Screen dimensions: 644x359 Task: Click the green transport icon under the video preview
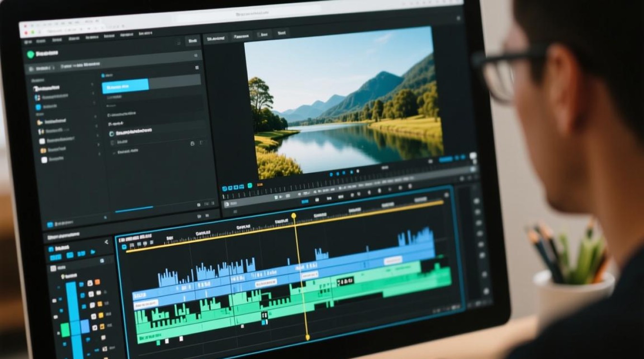point(249,186)
